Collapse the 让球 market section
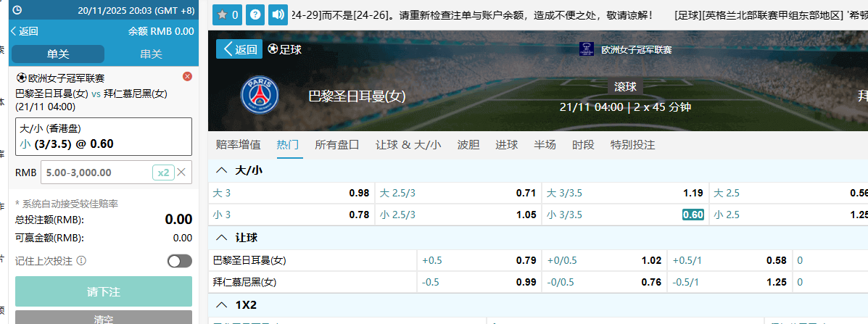868x324 pixels. [222, 237]
